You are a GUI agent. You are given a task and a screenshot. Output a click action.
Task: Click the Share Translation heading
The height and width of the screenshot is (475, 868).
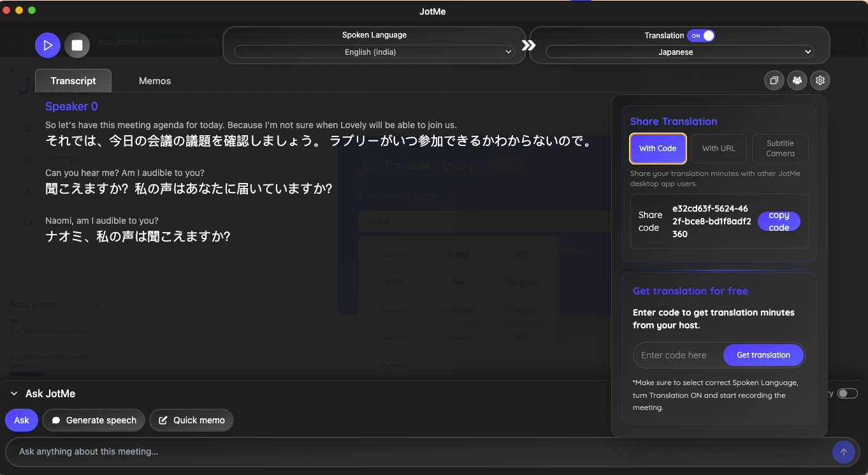(674, 121)
